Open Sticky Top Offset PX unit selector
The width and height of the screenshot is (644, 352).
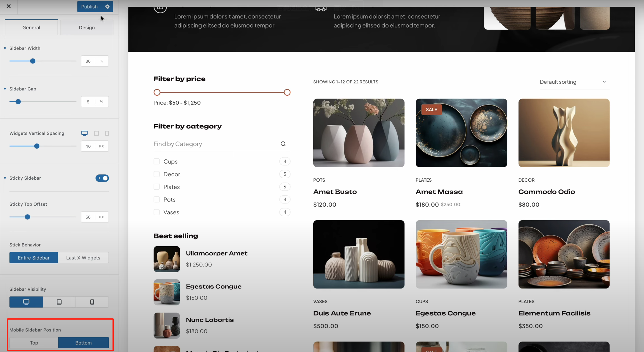point(101,217)
